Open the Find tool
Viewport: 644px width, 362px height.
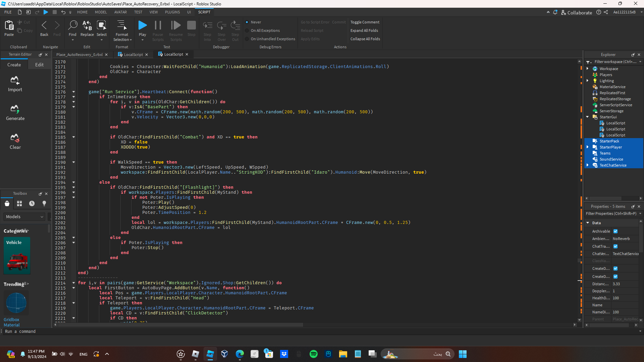[x=72, y=25]
